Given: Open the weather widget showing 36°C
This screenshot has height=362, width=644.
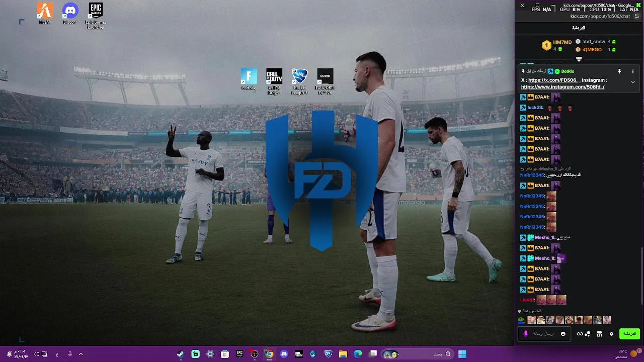Looking at the screenshot, I should click(628, 354).
